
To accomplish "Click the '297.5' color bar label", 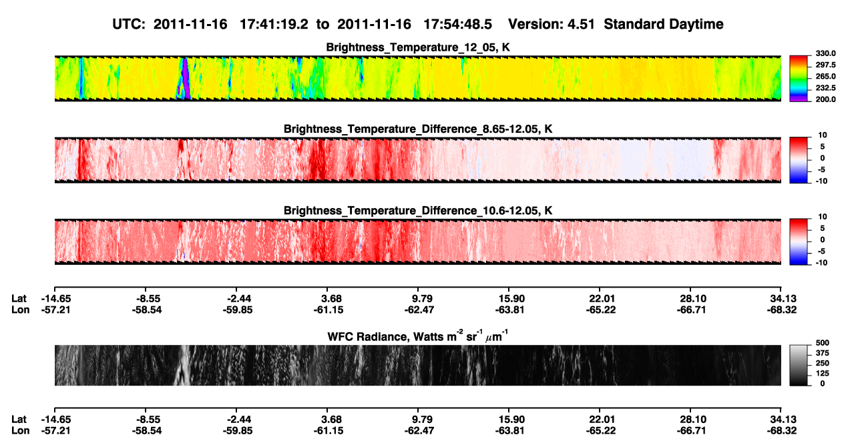I will [825, 65].
